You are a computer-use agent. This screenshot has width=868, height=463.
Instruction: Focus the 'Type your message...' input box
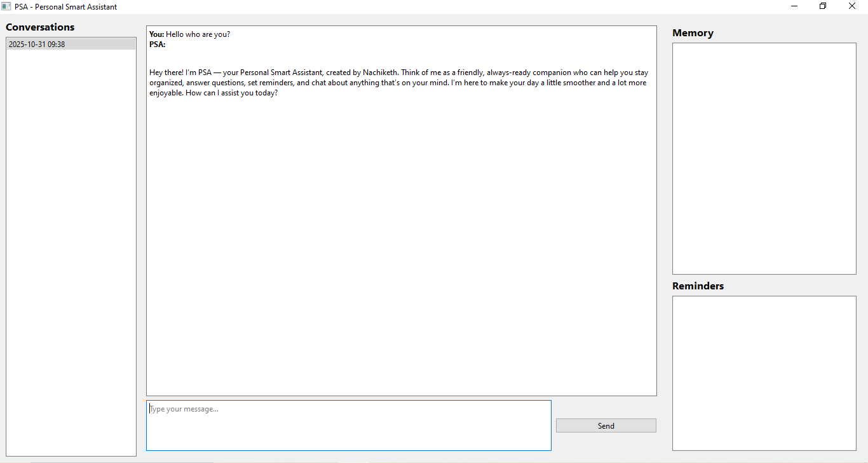(349, 425)
